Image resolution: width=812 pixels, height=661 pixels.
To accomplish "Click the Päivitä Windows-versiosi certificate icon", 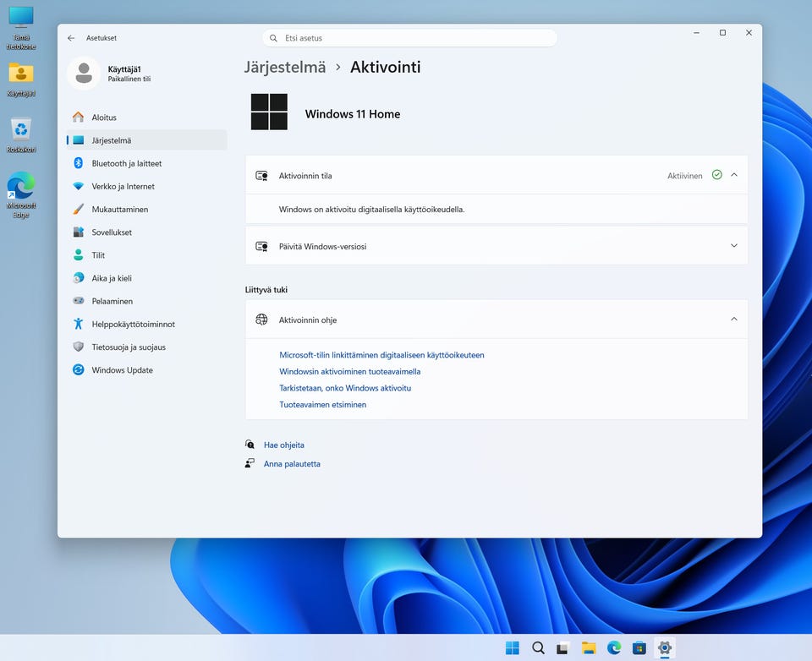I will pos(262,246).
